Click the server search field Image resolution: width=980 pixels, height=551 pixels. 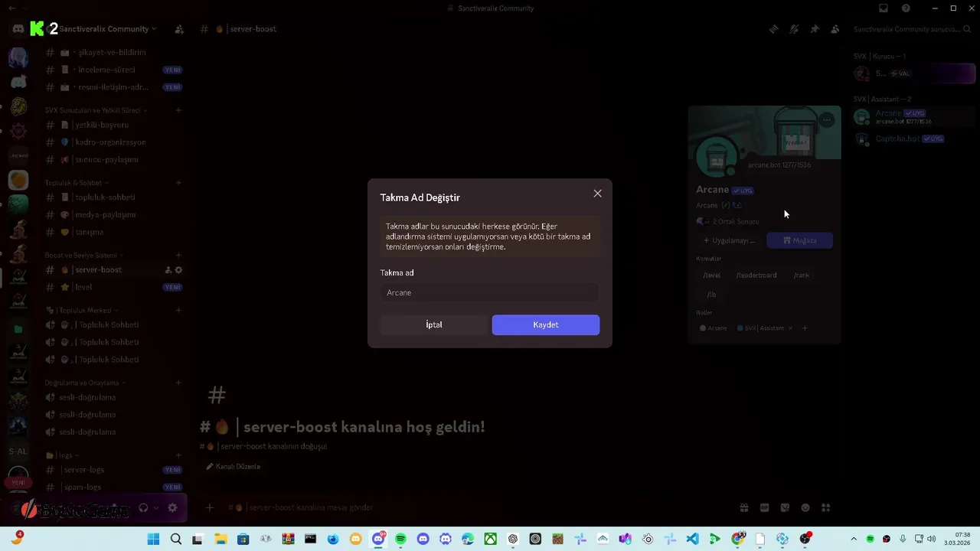click(x=912, y=29)
